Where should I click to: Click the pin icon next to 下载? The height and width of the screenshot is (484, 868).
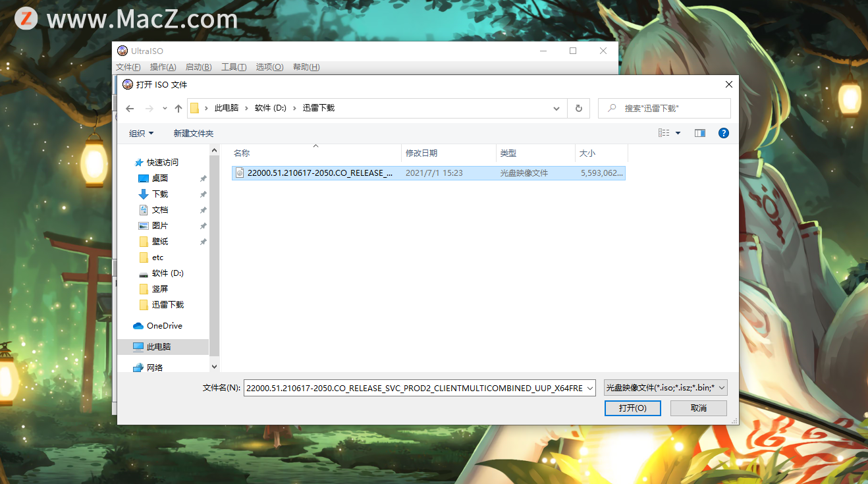coord(203,194)
